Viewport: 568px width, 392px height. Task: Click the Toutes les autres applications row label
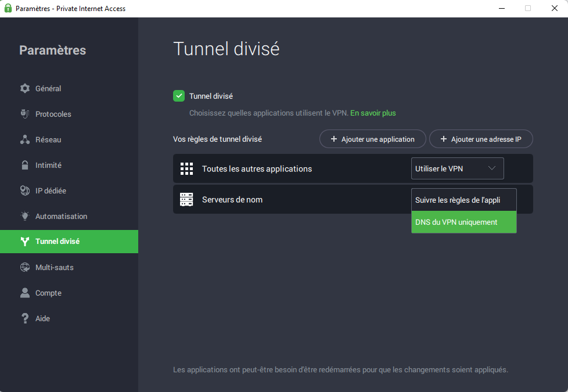coord(257,169)
